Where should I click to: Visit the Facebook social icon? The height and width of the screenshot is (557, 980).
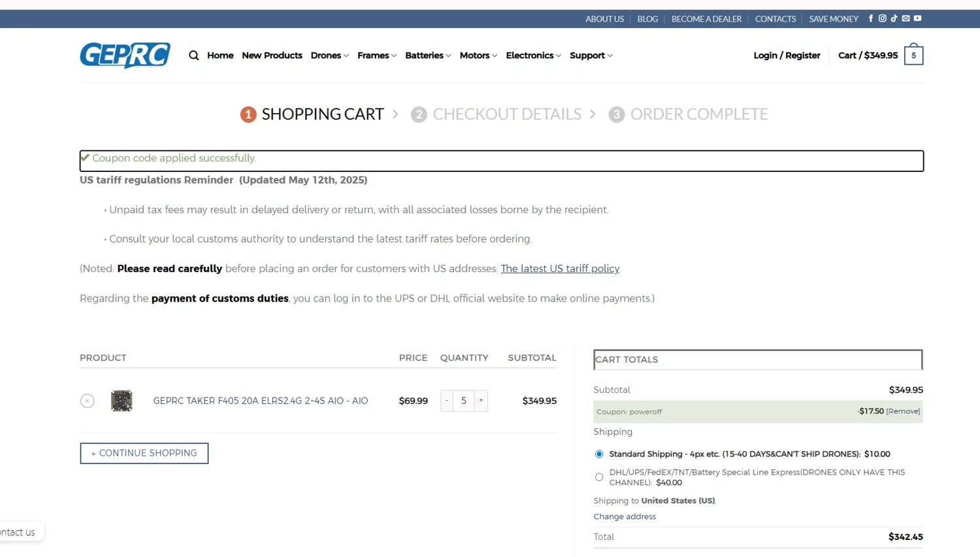(870, 18)
